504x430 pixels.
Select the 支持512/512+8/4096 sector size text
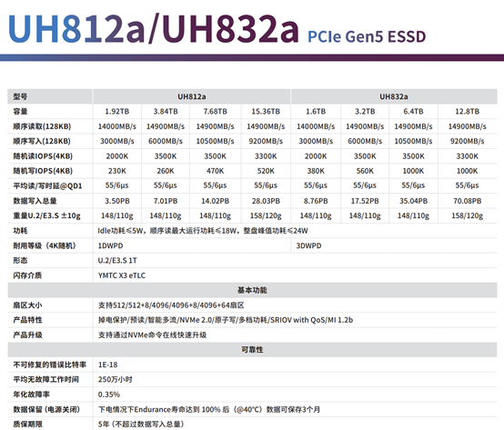point(171,305)
